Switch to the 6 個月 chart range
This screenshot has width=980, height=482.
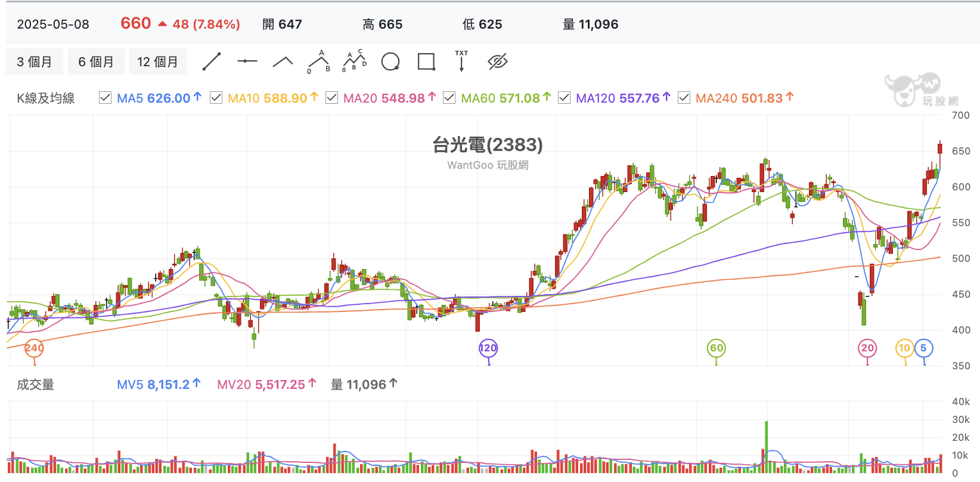(x=96, y=61)
